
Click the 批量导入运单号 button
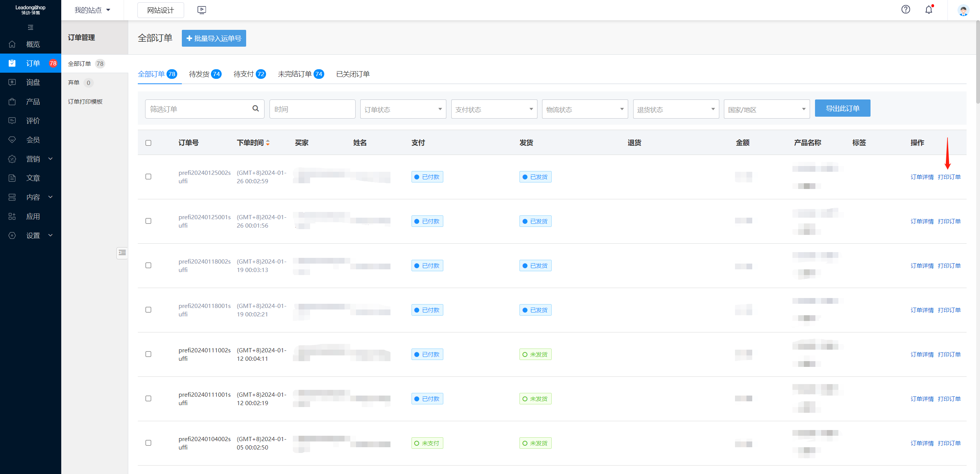214,38
